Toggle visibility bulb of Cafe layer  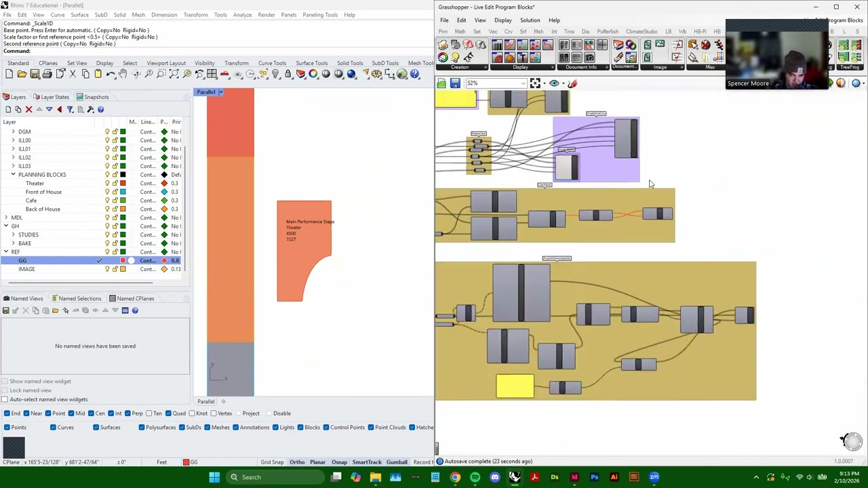(x=107, y=201)
